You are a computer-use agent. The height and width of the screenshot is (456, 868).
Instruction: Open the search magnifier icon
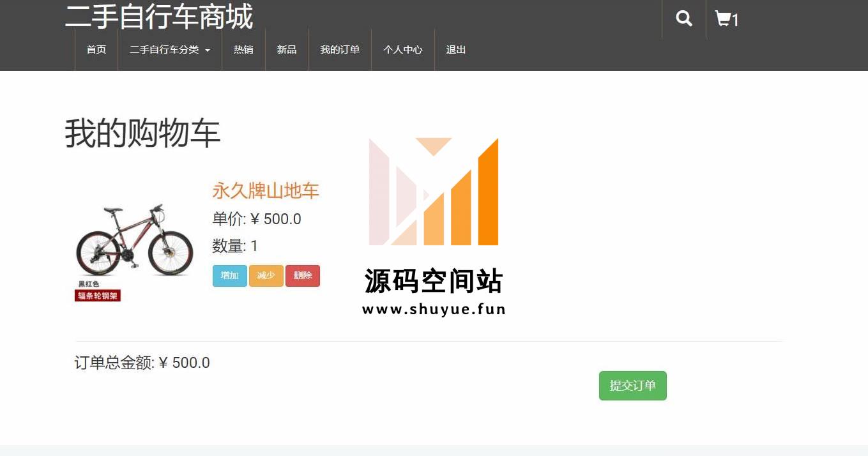(684, 19)
